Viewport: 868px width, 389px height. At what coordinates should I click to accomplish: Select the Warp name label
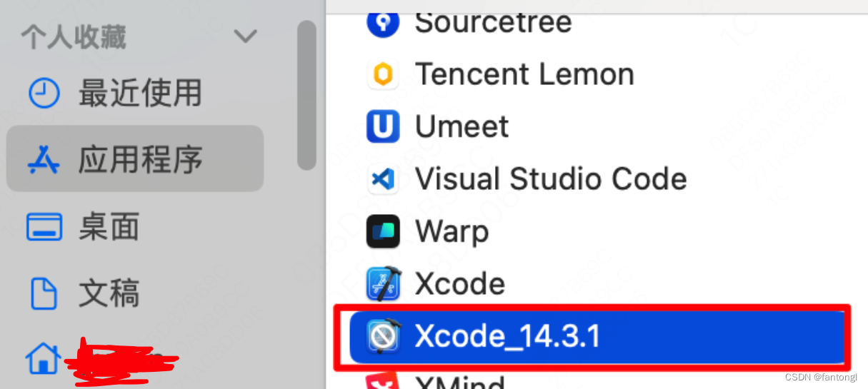point(452,232)
